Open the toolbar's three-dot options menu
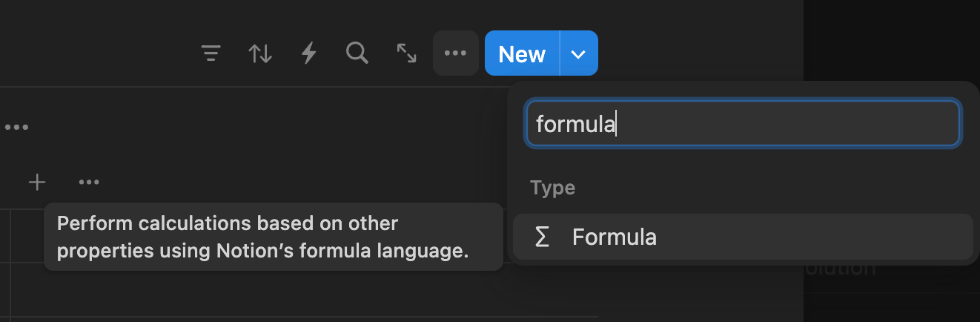This screenshot has width=980, height=322. tap(455, 53)
